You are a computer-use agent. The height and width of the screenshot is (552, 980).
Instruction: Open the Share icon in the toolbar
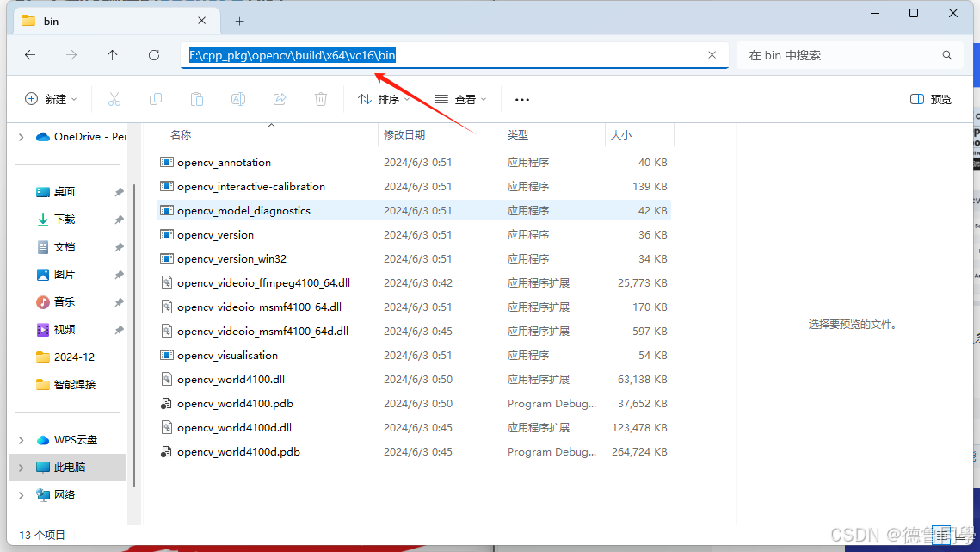click(x=279, y=99)
